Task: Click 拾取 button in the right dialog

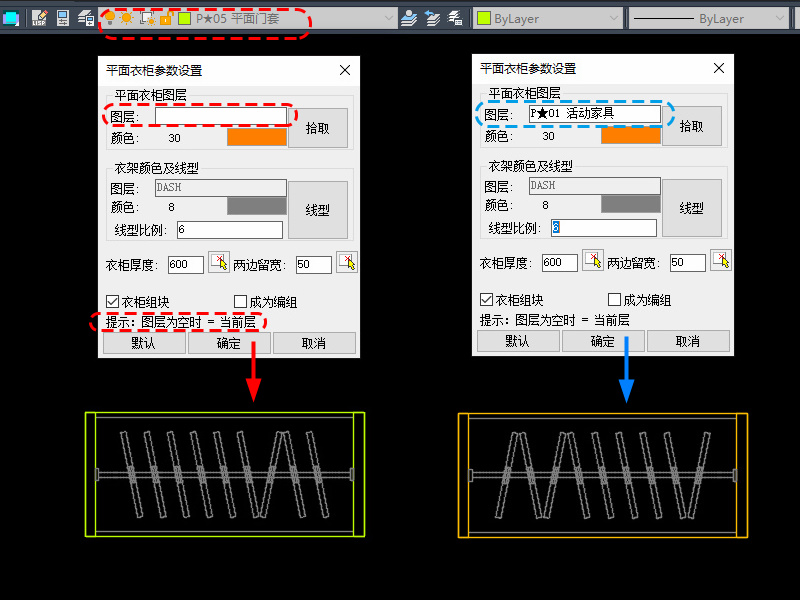Action: 692,126
